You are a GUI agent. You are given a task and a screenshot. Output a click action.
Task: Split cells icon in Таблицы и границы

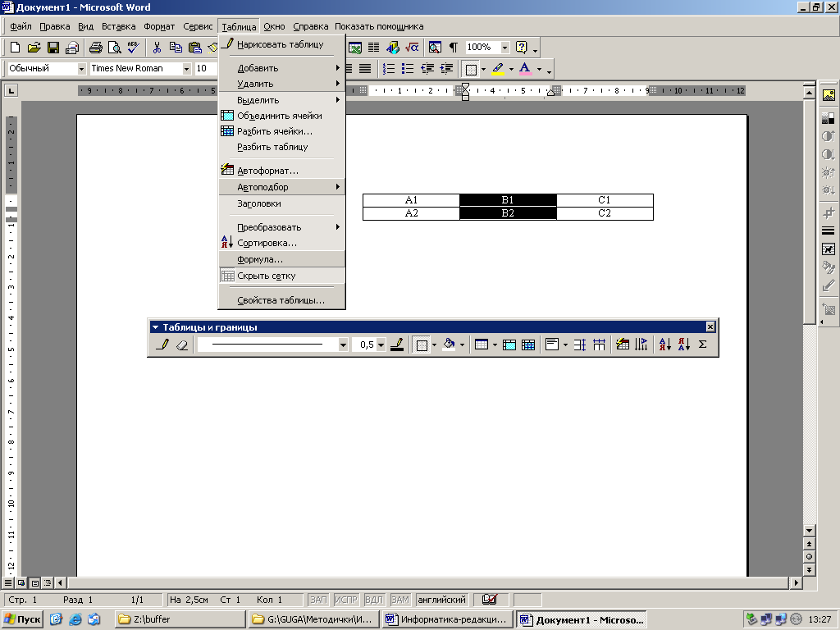[528, 345]
